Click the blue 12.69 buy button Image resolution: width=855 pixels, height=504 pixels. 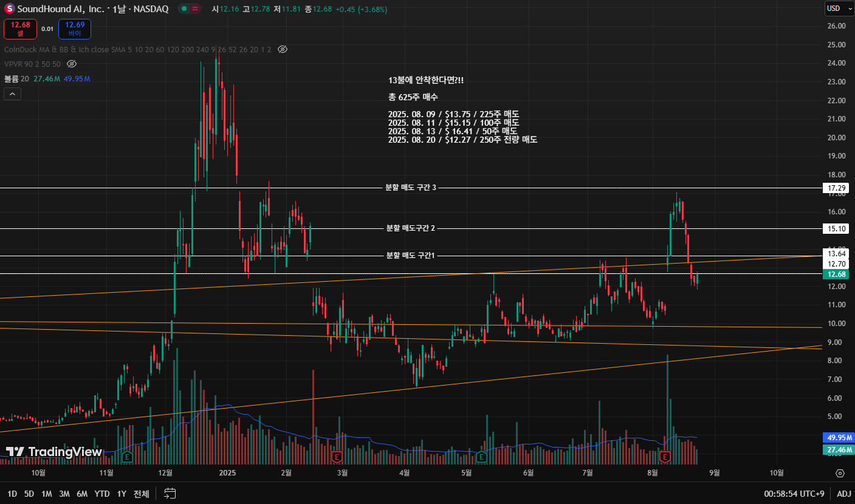[74, 29]
